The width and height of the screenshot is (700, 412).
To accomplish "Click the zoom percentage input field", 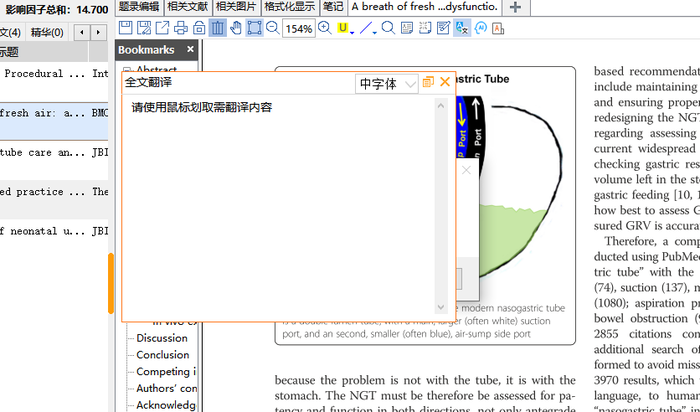I will click(x=298, y=29).
